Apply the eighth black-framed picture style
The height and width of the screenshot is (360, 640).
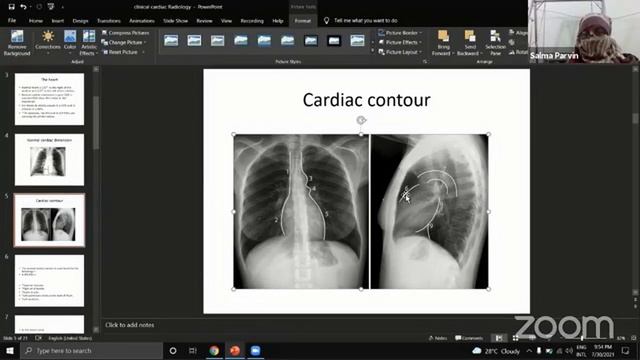click(334, 40)
